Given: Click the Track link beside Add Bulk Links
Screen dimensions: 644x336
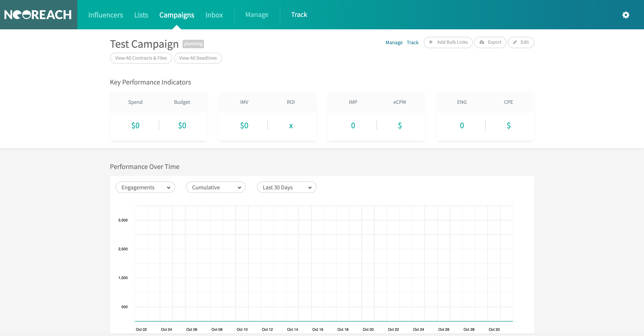Looking at the screenshot, I should 412,42.
